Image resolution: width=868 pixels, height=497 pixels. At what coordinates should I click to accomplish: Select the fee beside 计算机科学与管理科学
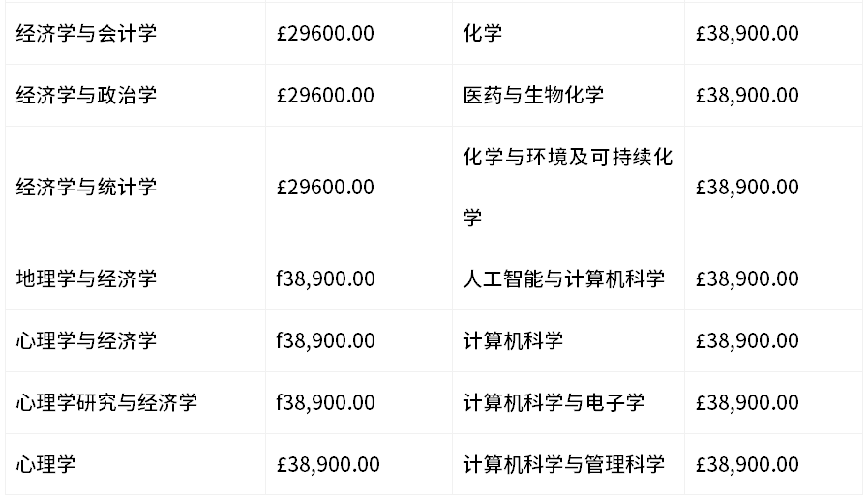pos(747,465)
